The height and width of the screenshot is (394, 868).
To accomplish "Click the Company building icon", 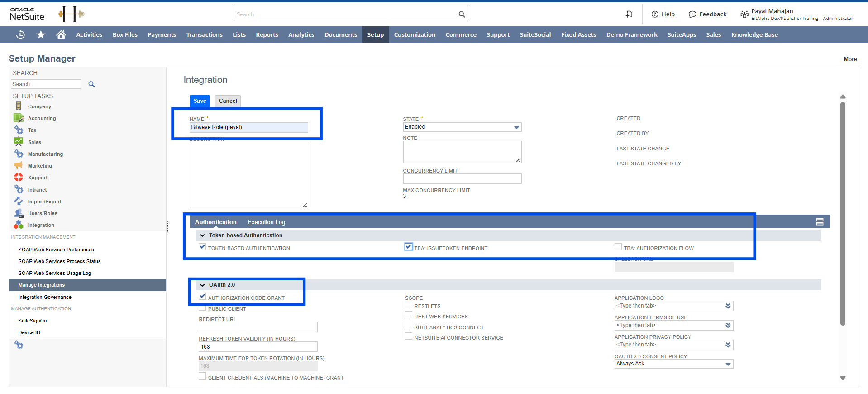I will click(19, 106).
